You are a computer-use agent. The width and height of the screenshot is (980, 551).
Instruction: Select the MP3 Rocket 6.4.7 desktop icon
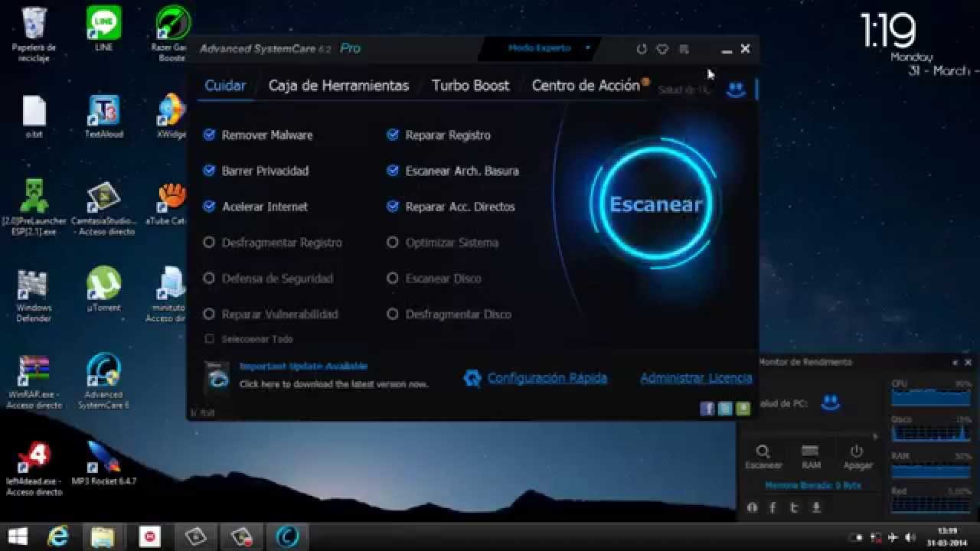click(x=103, y=462)
